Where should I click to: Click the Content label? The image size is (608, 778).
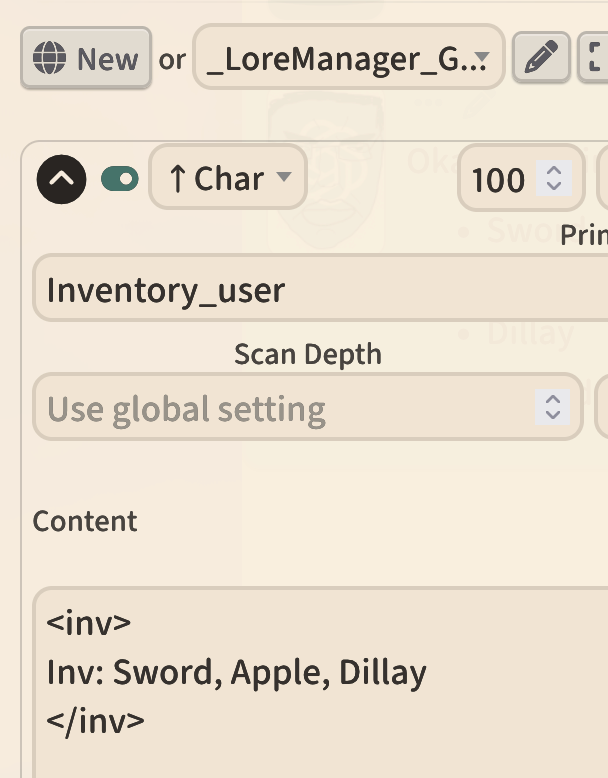[85, 521]
